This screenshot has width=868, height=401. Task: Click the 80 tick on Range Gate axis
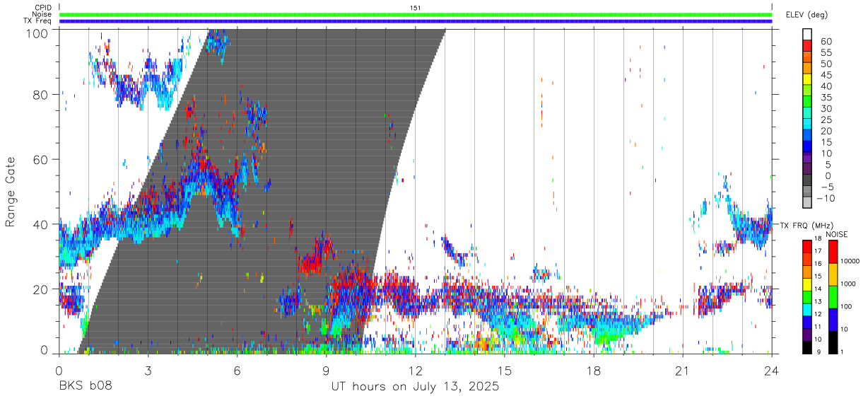click(x=41, y=95)
